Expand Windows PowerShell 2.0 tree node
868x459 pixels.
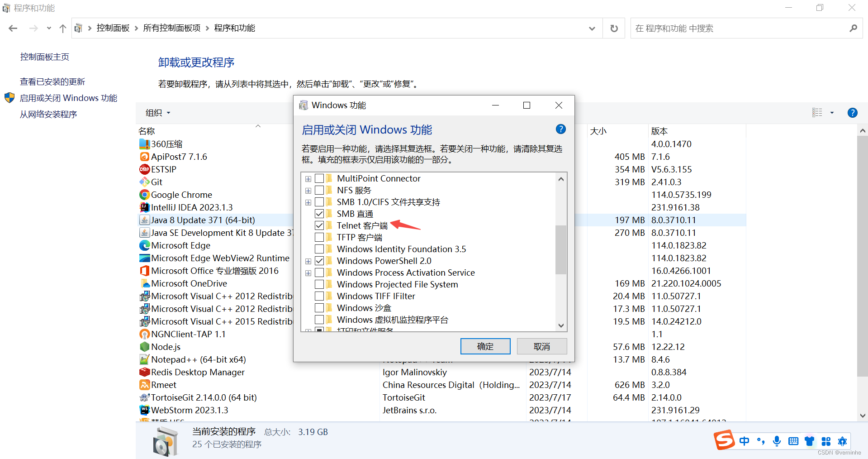point(308,261)
